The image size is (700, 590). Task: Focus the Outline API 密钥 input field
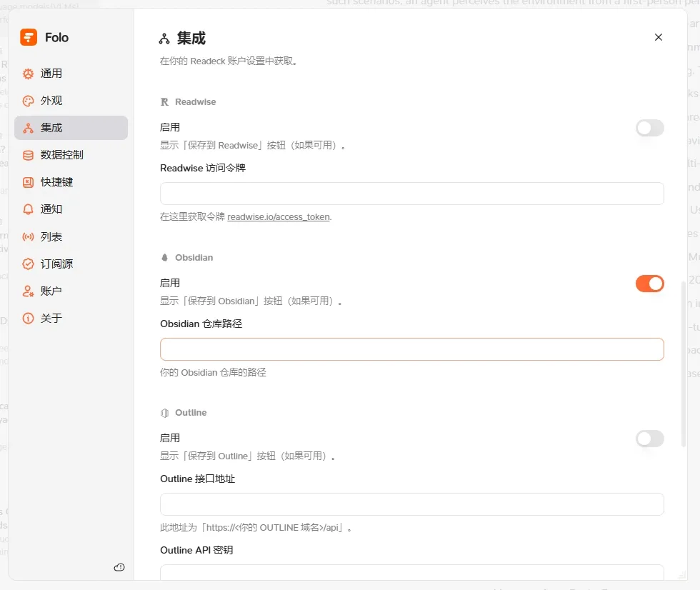pyautogui.click(x=411, y=572)
